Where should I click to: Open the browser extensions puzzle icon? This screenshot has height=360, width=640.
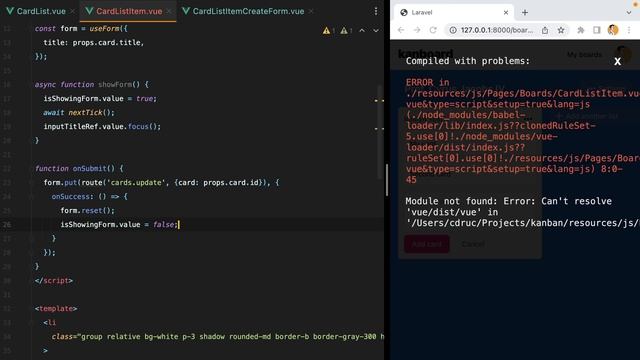coord(581,30)
